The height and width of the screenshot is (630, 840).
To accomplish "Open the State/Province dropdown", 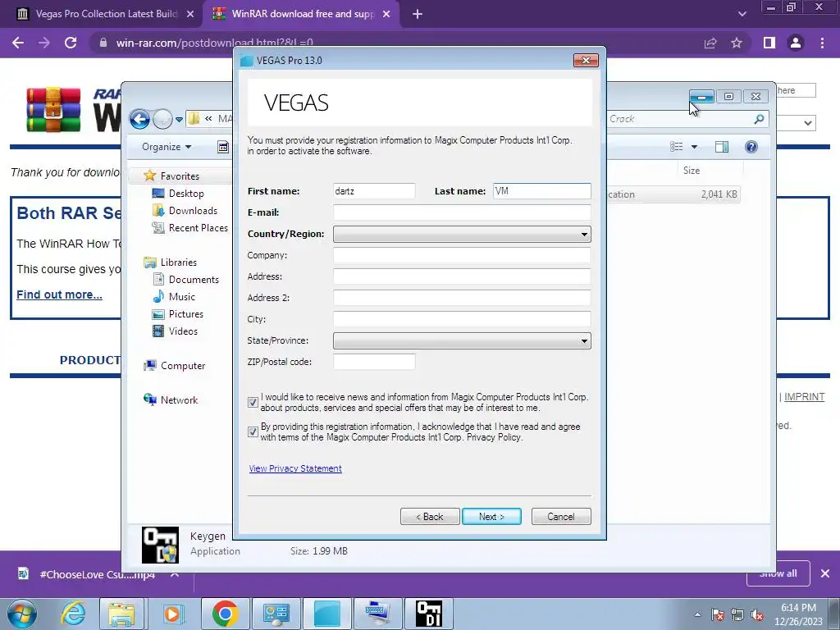I will tap(462, 340).
